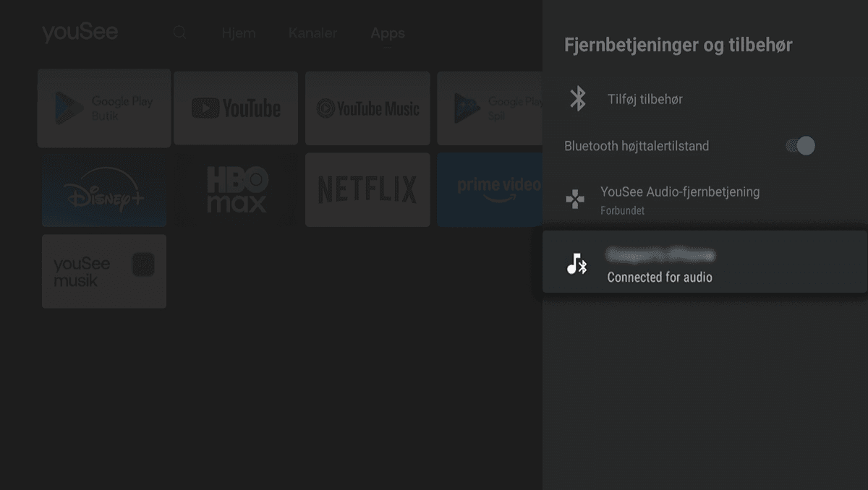Launch the YouTube app tile

coord(236,108)
